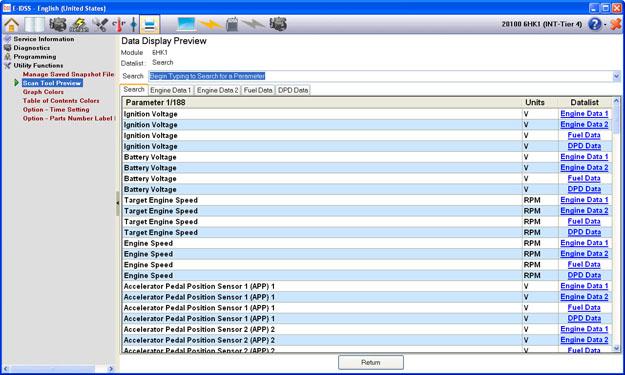
Task: Open the blue Help question mark
Action: coord(594,24)
